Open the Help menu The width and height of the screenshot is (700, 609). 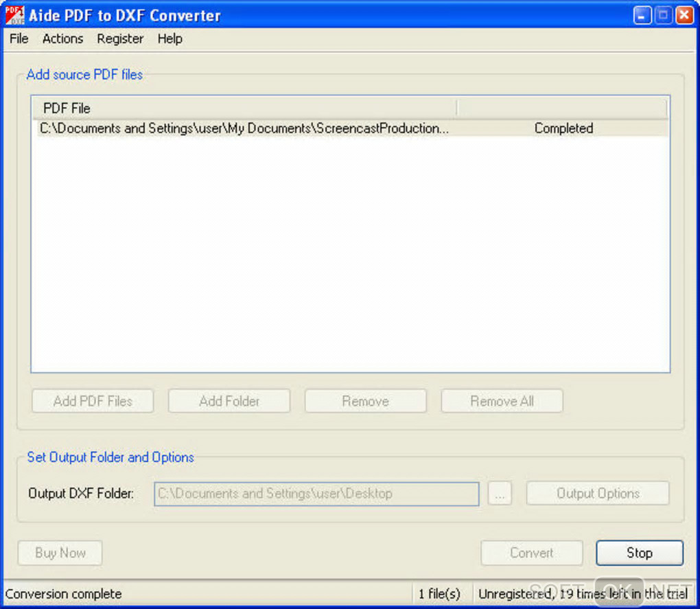pyautogui.click(x=170, y=39)
